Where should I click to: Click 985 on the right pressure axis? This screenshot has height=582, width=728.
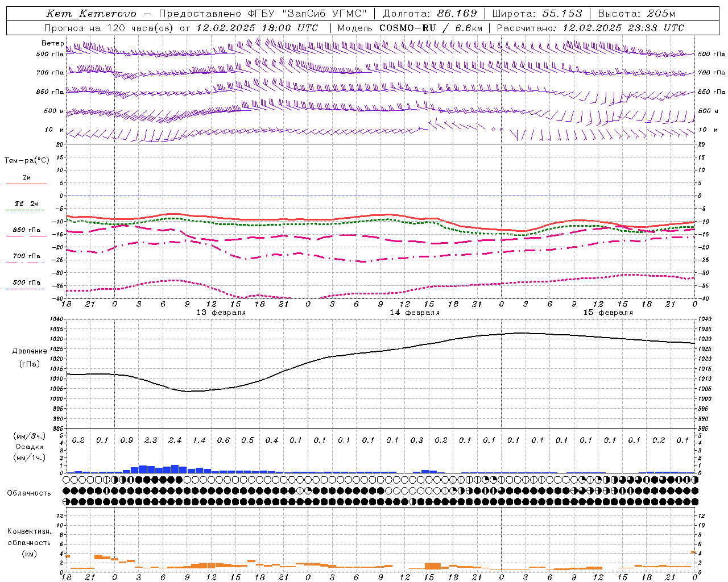(x=704, y=429)
